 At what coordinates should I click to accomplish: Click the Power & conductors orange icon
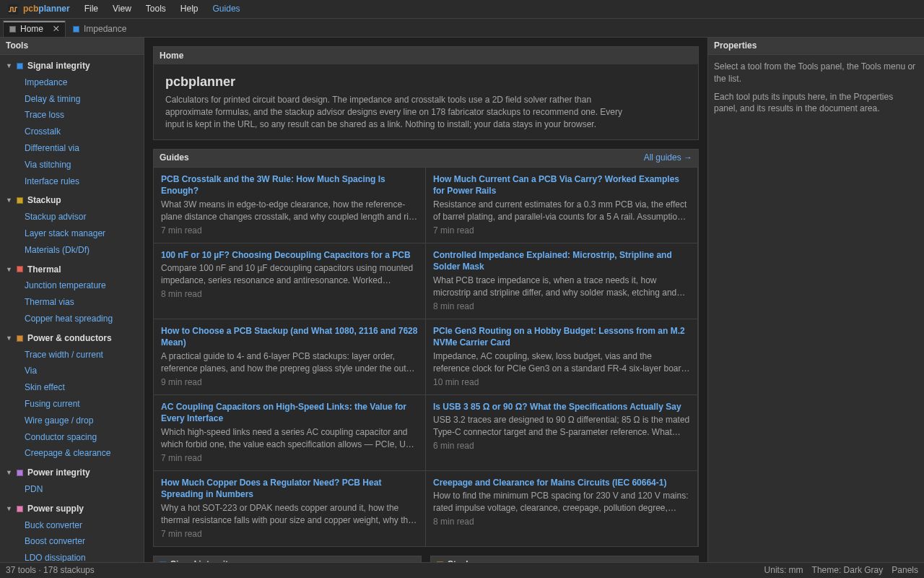pos(20,338)
